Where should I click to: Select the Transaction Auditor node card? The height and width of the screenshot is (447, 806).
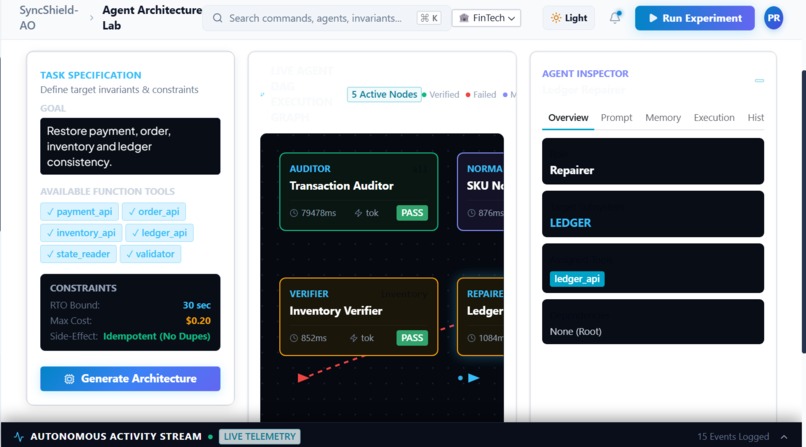coord(359,192)
